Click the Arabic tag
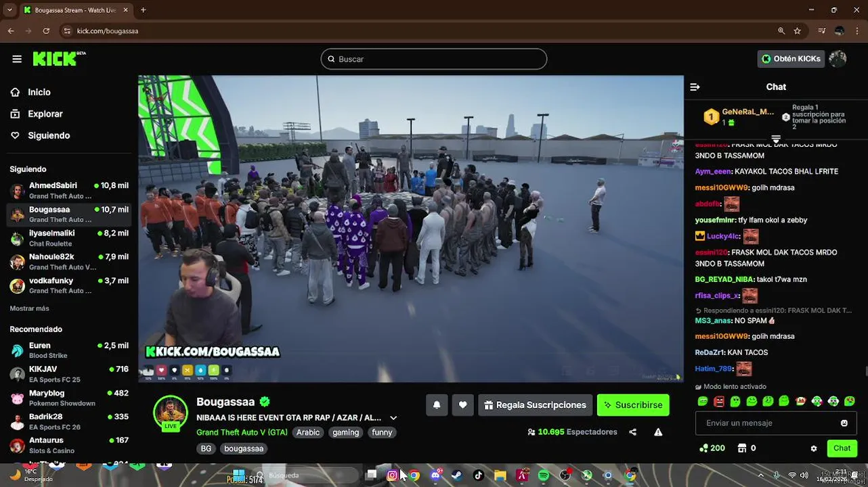This screenshot has height=487, width=868. [307, 432]
